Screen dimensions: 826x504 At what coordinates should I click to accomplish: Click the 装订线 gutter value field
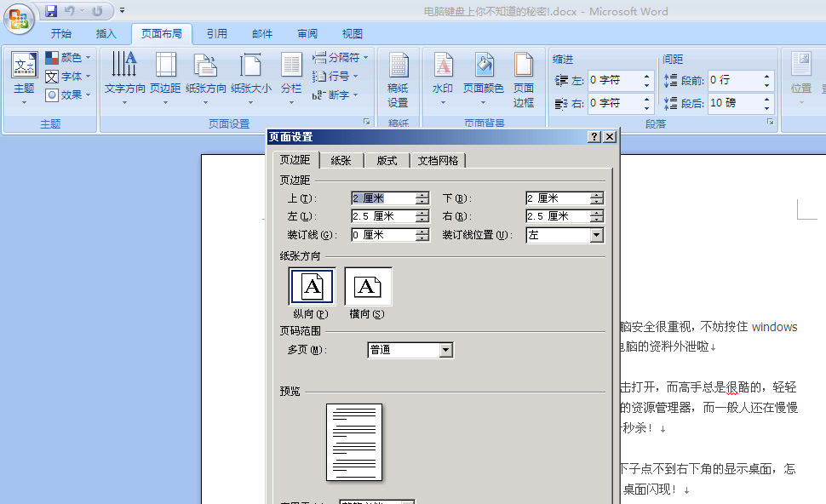(x=383, y=235)
